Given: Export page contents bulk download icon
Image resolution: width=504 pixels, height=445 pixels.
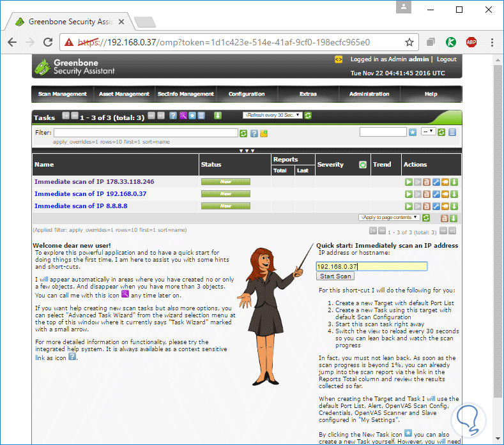Looking at the screenshot, I should point(454,218).
